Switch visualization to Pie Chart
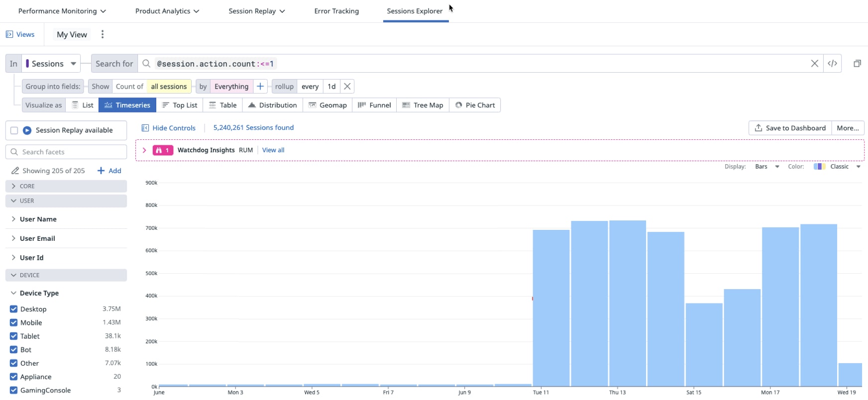Screen dimensions: 868x400 (x=475, y=105)
